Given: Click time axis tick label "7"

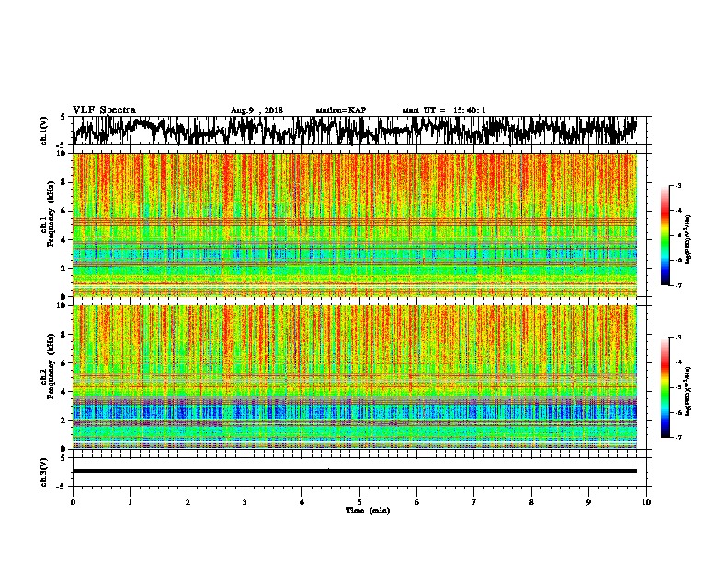Looking at the screenshot, I should [x=474, y=502].
